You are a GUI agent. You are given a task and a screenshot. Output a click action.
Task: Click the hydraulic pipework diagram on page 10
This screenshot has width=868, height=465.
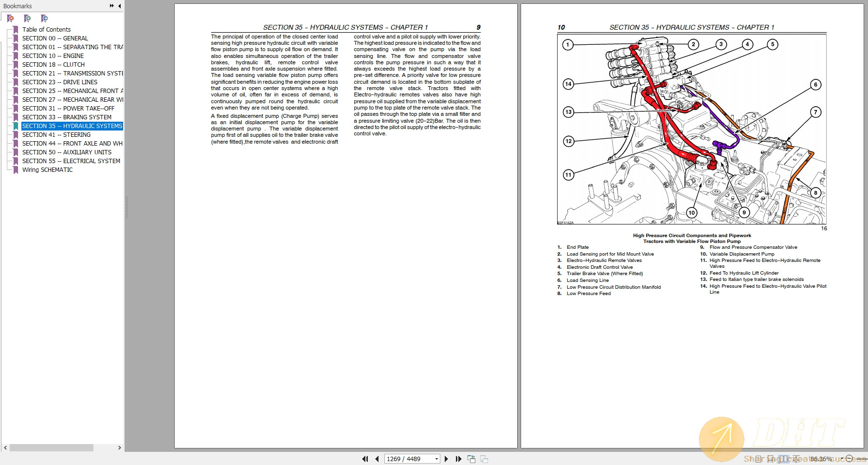691,129
